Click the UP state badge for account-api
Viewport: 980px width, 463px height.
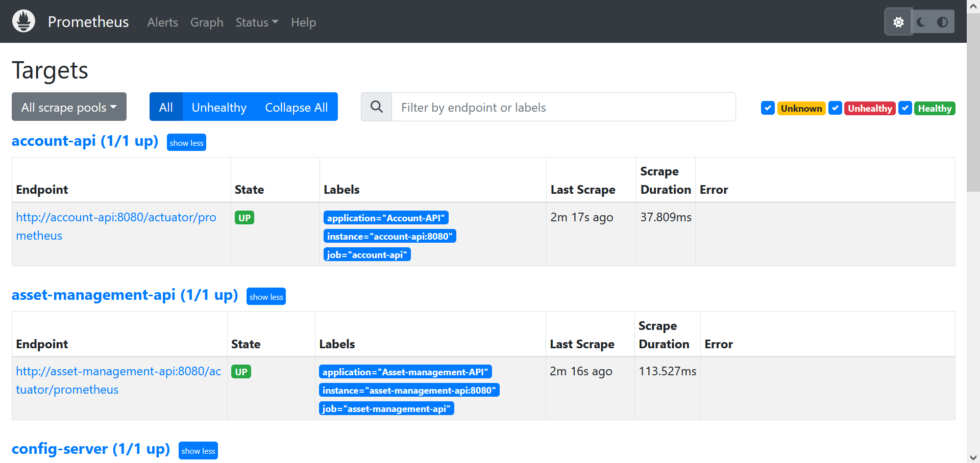[244, 218]
